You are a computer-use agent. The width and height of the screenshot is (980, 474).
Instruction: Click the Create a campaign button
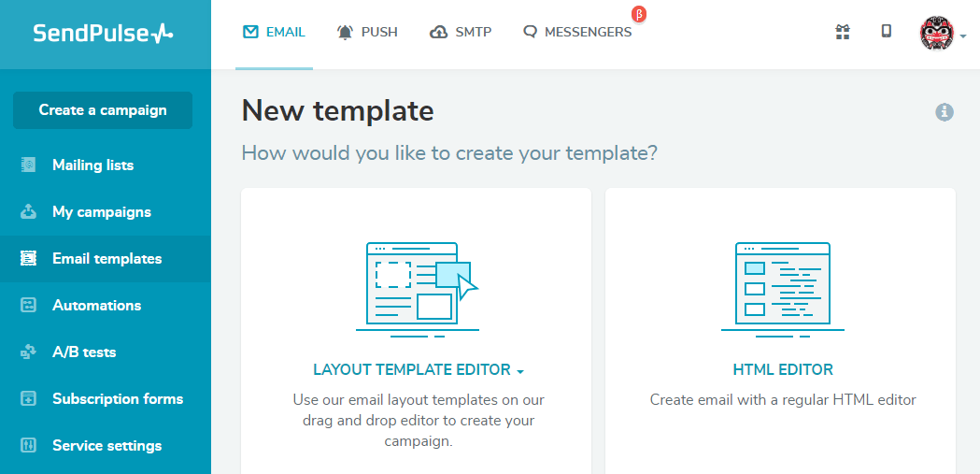pos(103,110)
